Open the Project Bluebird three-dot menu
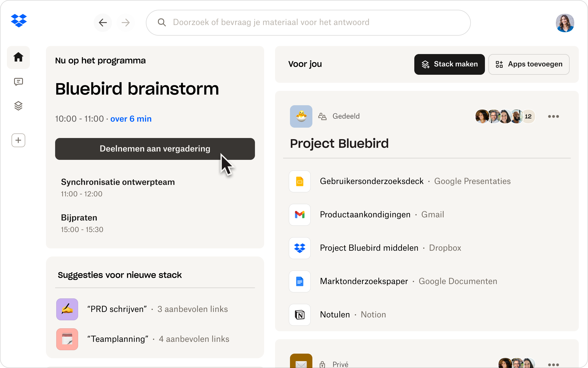588x368 pixels. 553,116
